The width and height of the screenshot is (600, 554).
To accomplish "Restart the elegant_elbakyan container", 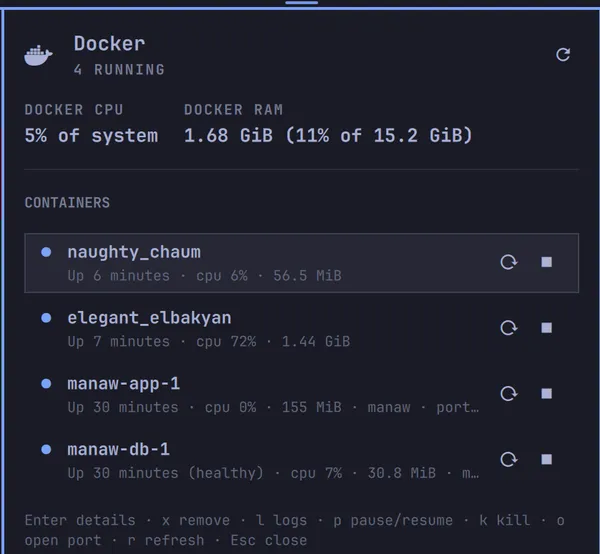I will [509, 328].
